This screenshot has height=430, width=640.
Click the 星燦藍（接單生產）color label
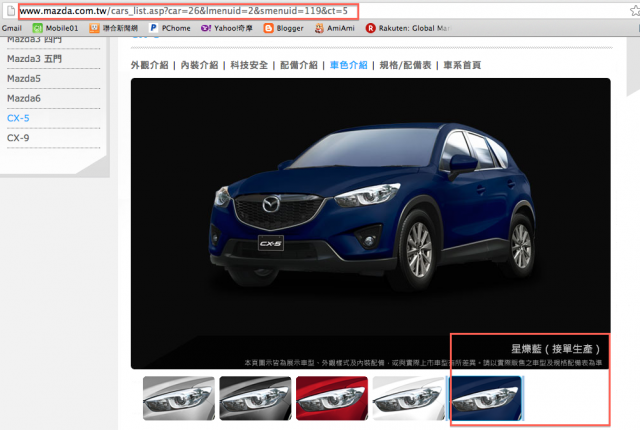(556, 349)
